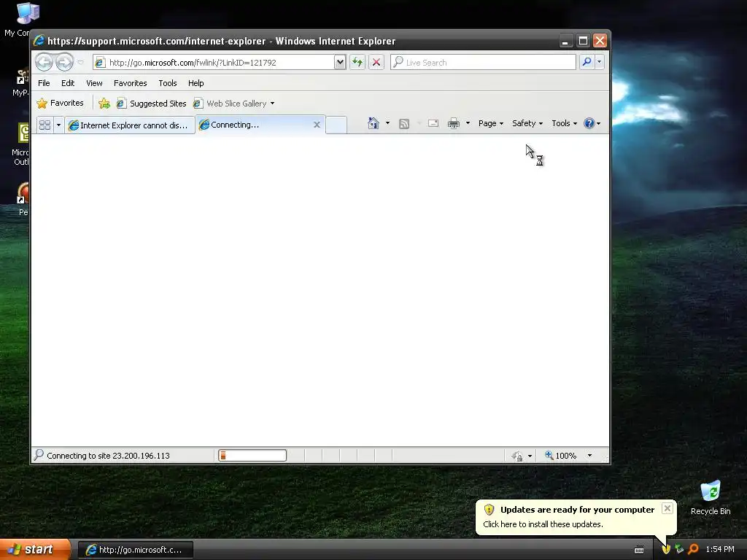The height and width of the screenshot is (560, 747).
Task: Open the Favorites menu in menu bar
Action: [130, 83]
